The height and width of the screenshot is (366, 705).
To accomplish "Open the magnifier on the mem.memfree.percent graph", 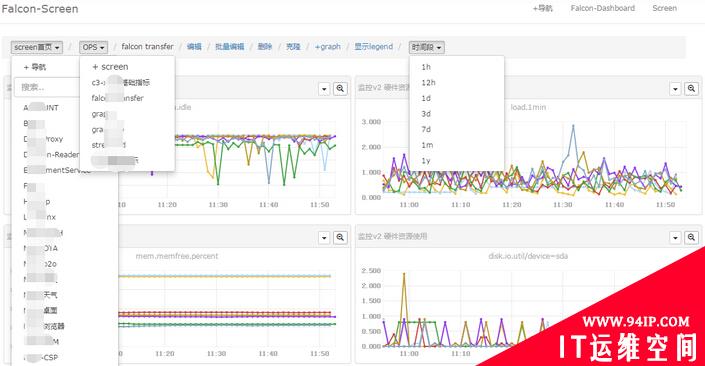I will 340,237.
